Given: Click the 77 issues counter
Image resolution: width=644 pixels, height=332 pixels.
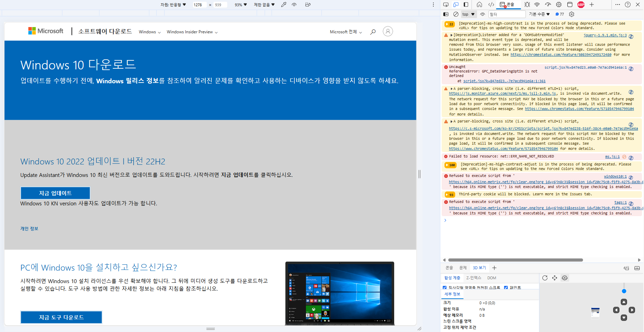Looking at the screenshot, I should (560, 14).
